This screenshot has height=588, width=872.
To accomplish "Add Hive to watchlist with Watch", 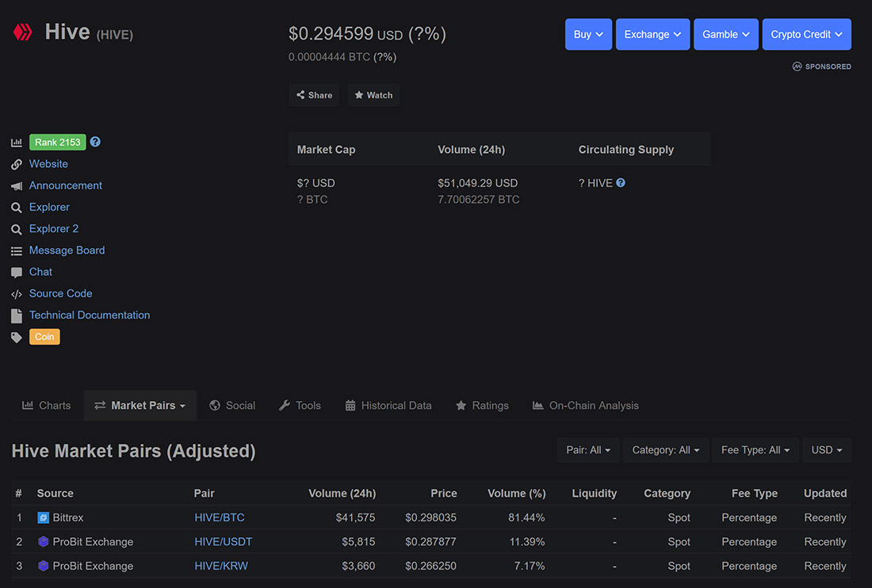I will pyautogui.click(x=373, y=95).
